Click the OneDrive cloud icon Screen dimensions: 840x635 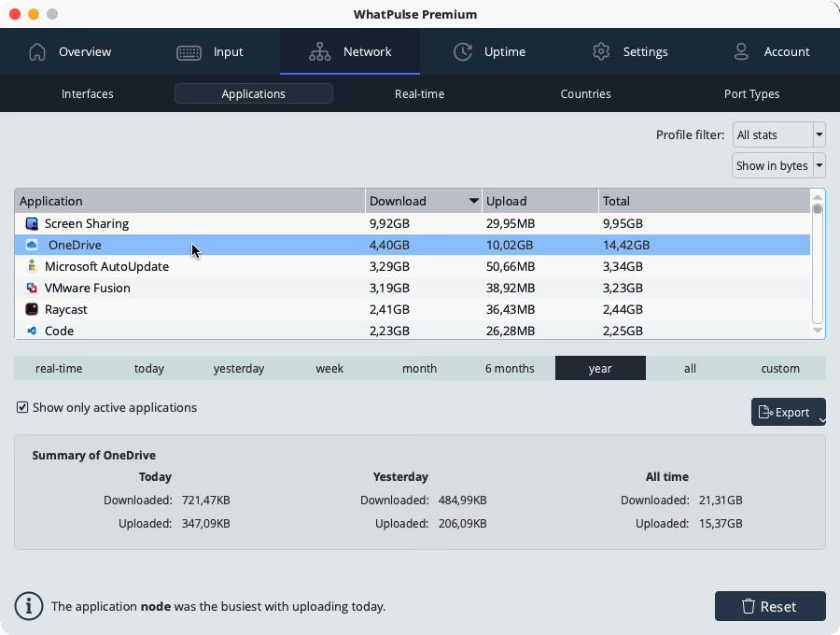click(32, 245)
